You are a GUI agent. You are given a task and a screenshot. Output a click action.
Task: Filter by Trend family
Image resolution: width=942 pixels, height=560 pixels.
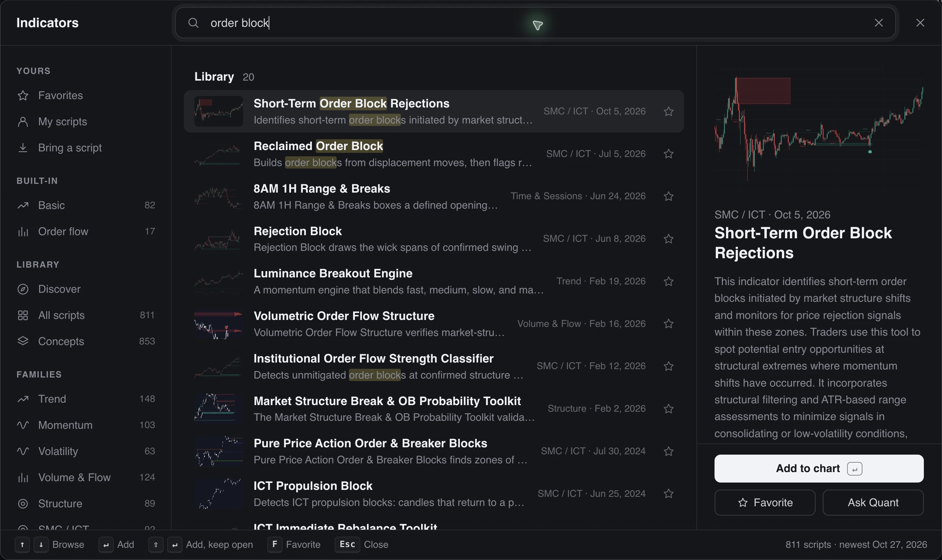click(x=86, y=399)
